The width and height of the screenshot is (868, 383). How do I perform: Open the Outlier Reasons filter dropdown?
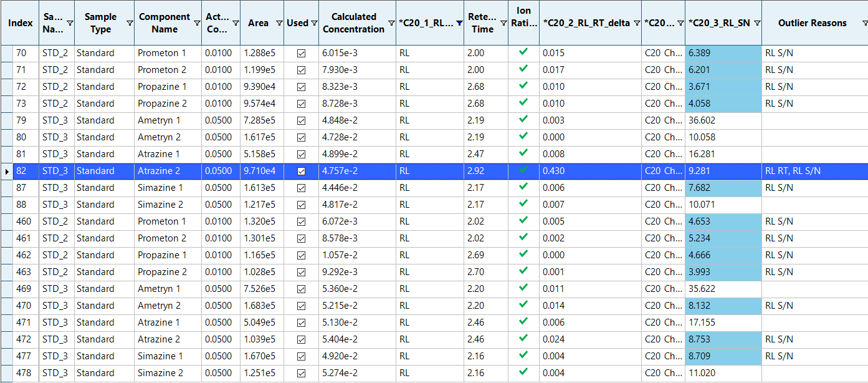(x=864, y=23)
